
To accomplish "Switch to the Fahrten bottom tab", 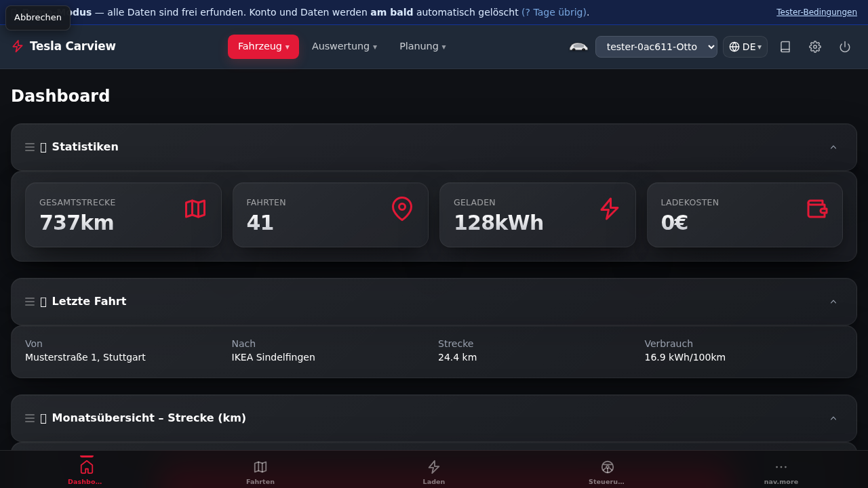I will click(260, 470).
